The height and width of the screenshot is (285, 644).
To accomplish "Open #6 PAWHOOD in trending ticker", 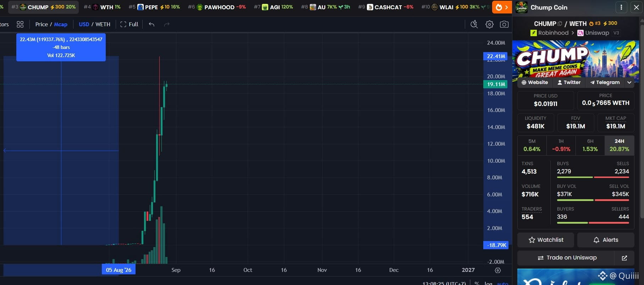I will click(217, 7).
